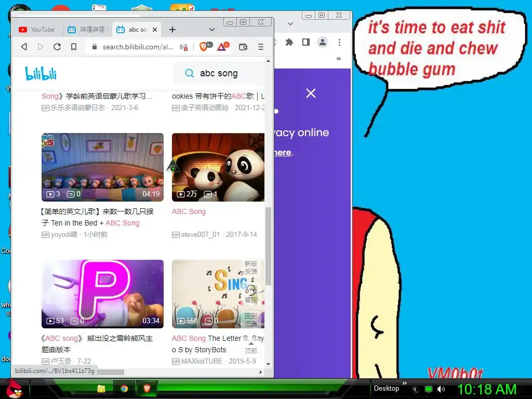This screenshot has width=532, height=399.
Task: Open the Letter S by StoryBots title
Action: coord(218,344)
